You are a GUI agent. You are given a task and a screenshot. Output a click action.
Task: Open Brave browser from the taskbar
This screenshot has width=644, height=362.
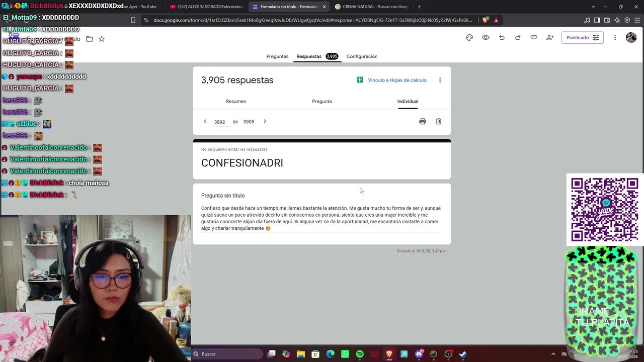pyautogui.click(x=389, y=354)
